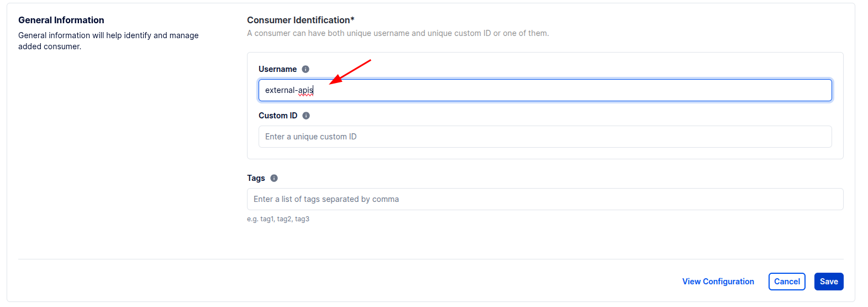
Task: Focus the Username field containing external-apis
Action: (545, 90)
